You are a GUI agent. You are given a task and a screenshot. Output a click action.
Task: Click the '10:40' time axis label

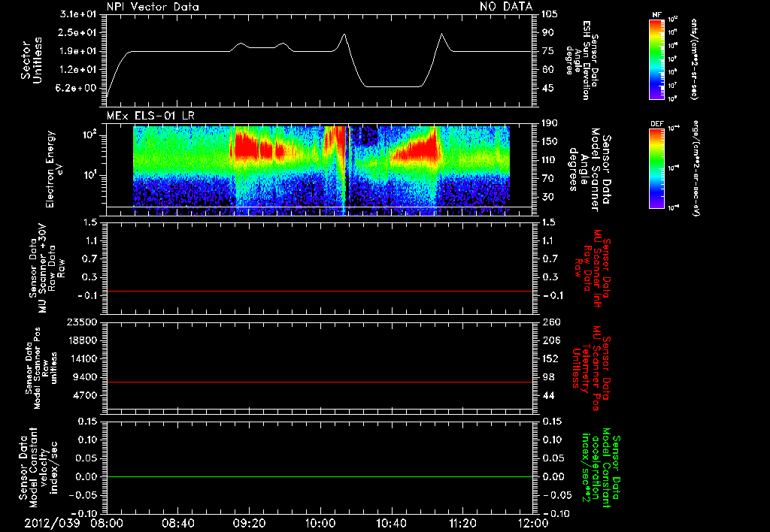[391, 524]
